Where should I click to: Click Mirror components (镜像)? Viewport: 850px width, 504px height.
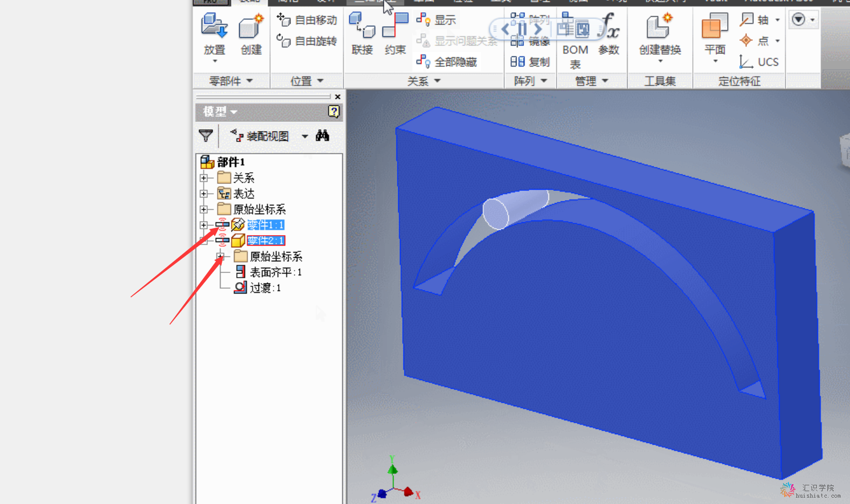pos(530,41)
